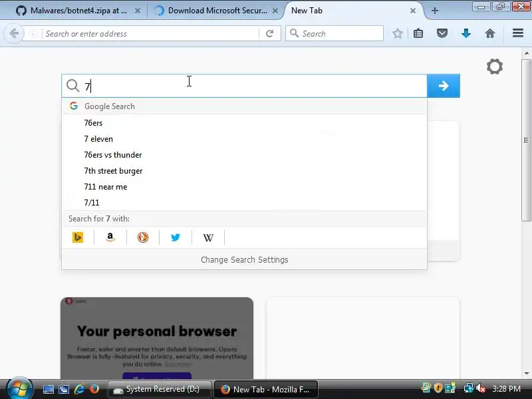Open switch between windows taskbar icon
Screen dimensions: 532x399
click(x=63, y=389)
